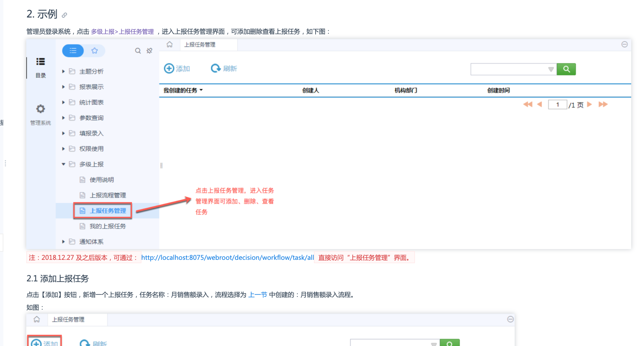Click the magnifier search icon in menu panel
644x346 pixels.
138,51
